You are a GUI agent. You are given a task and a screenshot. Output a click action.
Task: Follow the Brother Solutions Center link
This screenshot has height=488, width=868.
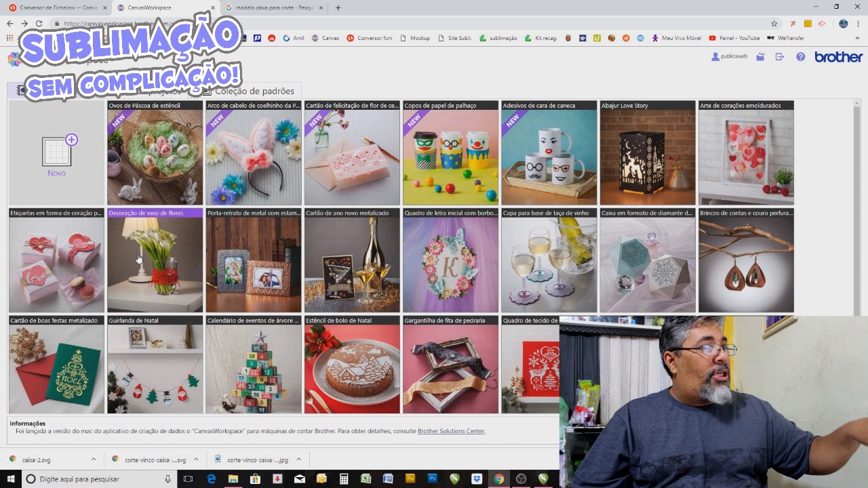451,431
